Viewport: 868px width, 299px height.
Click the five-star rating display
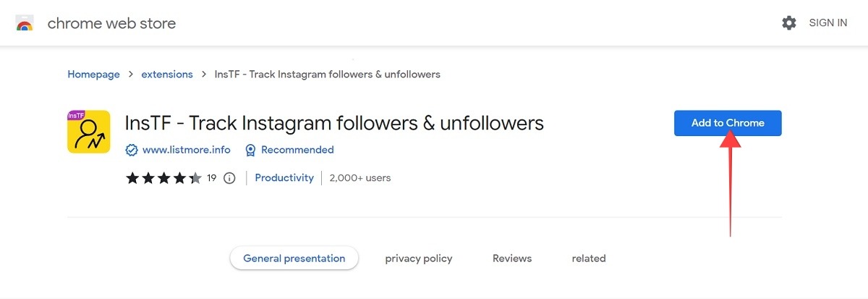click(x=163, y=178)
